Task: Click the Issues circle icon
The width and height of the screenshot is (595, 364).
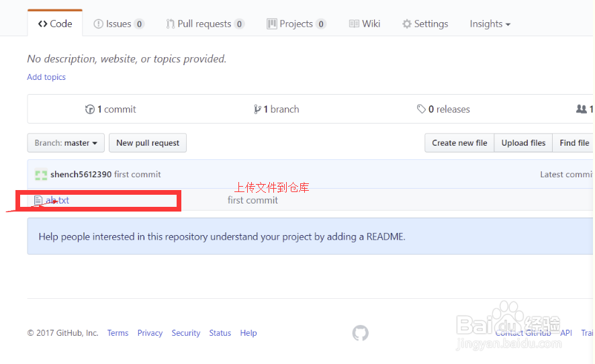Action: click(98, 24)
